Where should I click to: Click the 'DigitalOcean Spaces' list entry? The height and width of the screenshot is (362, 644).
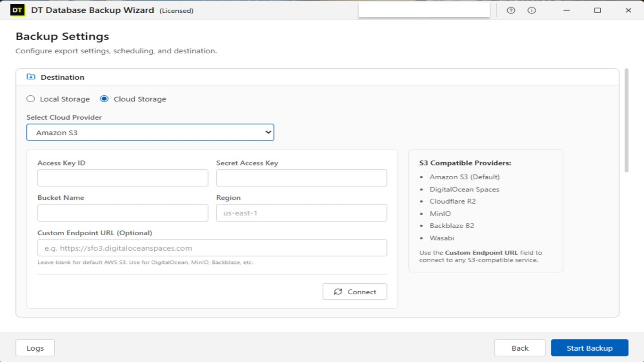point(464,189)
